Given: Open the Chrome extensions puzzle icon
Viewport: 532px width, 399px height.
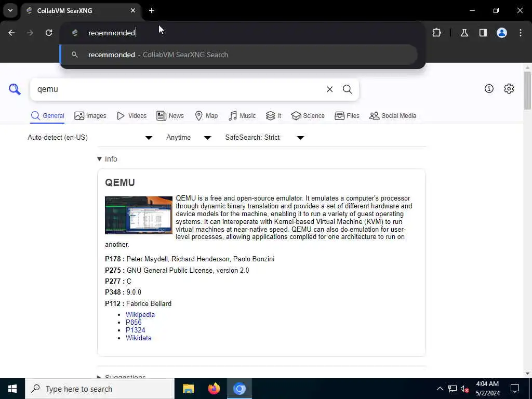Looking at the screenshot, I should [x=436, y=33].
